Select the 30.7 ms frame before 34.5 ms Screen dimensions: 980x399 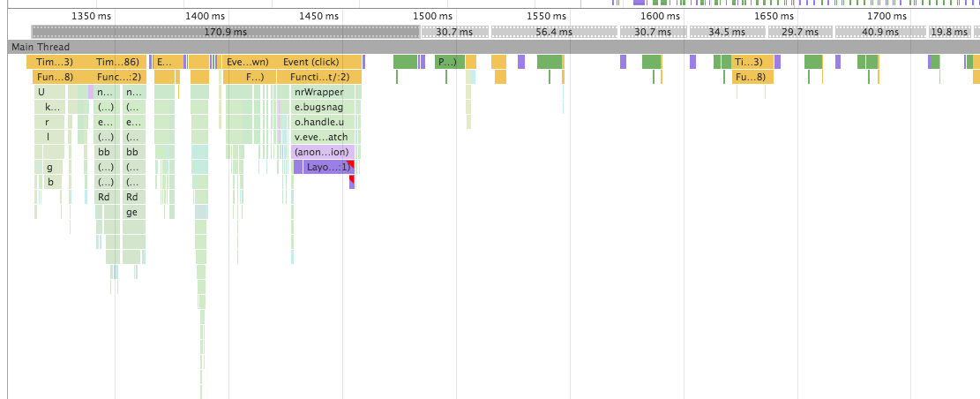click(653, 32)
